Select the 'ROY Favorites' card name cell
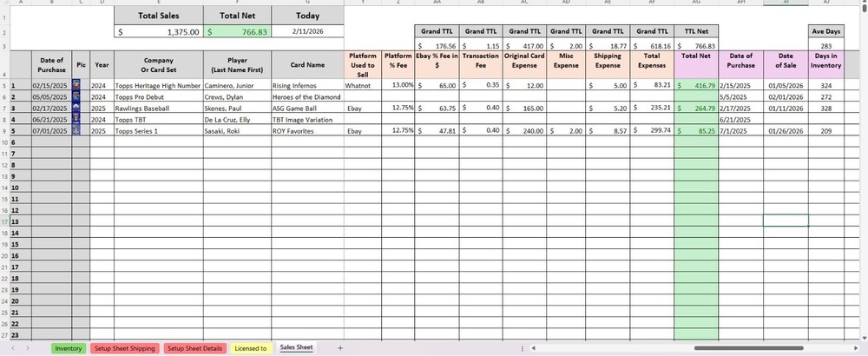868x356 pixels. pyautogui.click(x=307, y=130)
